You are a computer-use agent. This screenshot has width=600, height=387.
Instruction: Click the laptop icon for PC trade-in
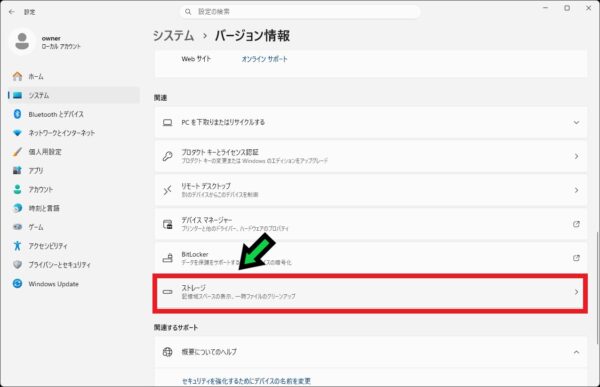pyautogui.click(x=168, y=122)
